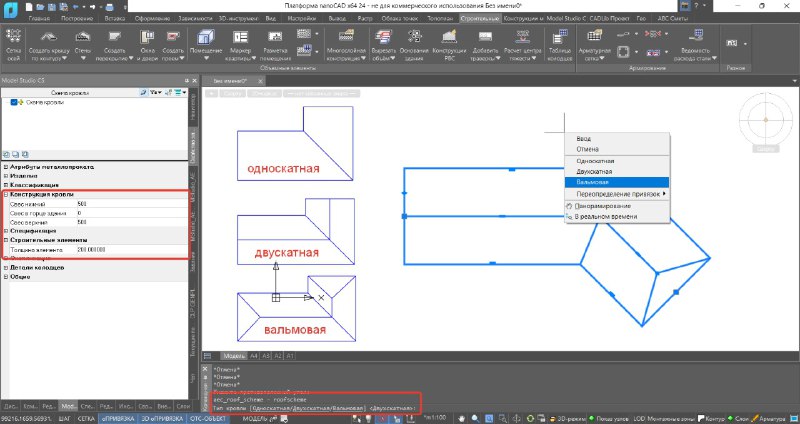
Task: Toggle Поиск углов in status bar
Action: (609, 419)
